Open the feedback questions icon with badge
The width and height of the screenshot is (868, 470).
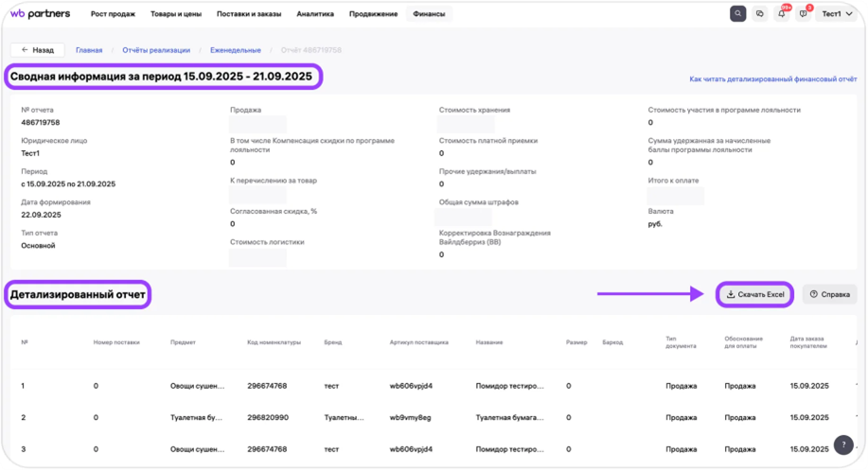point(804,14)
